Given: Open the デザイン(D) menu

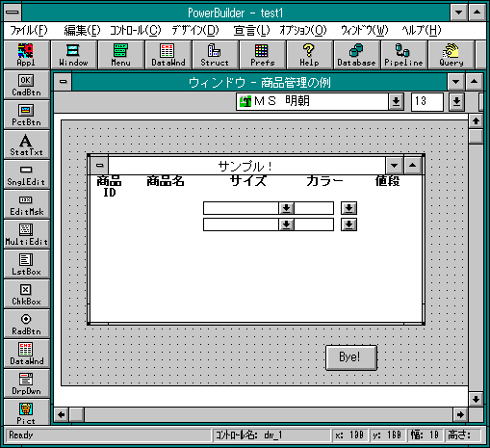Looking at the screenshot, I should pyautogui.click(x=195, y=31).
